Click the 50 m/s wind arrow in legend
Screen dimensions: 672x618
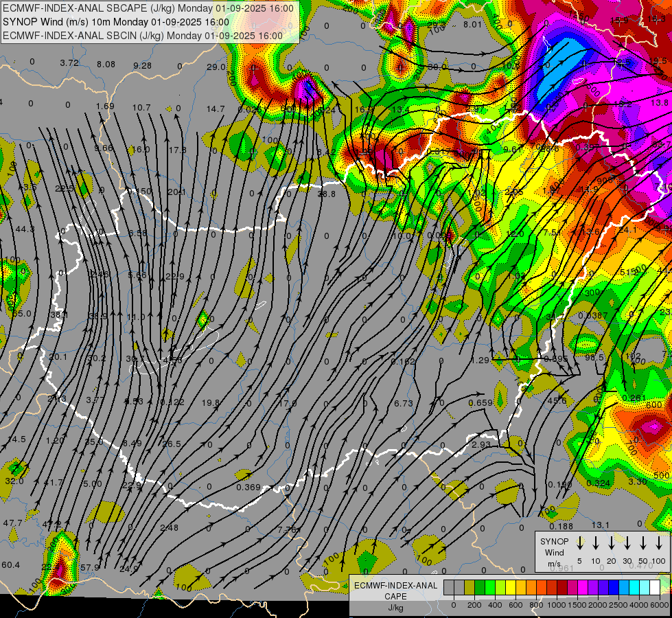[x=643, y=543]
